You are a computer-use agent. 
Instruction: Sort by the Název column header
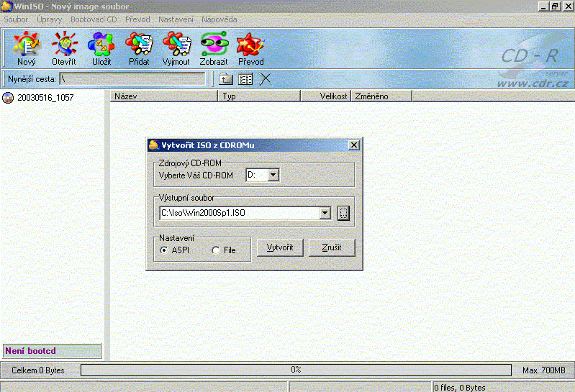tap(164, 96)
